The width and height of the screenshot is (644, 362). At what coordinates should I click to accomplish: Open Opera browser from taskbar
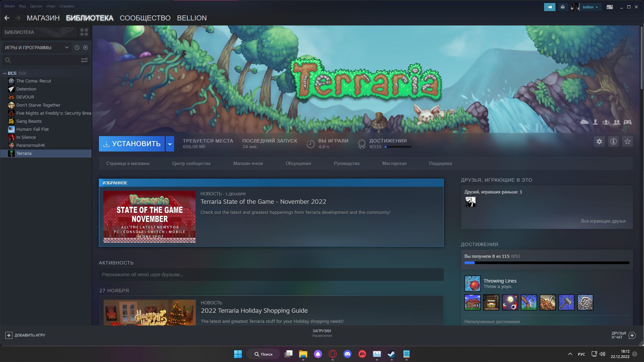pyautogui.click(x=333, y=354)
